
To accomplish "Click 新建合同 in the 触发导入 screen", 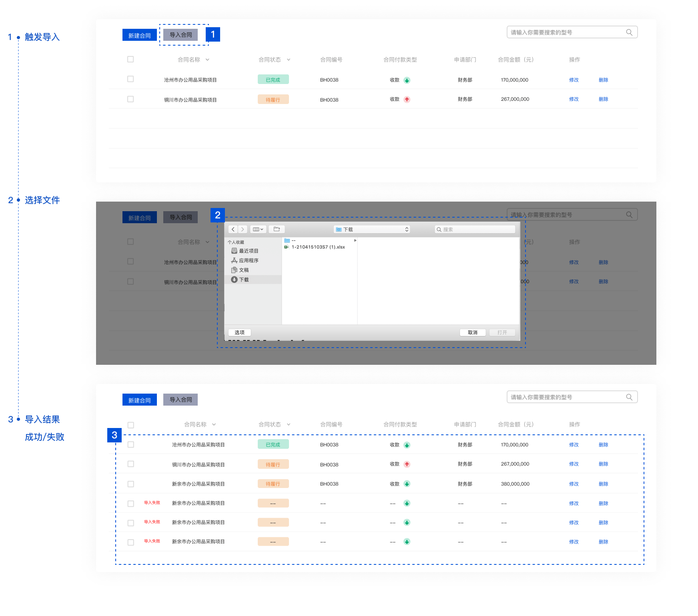I will (x=139, y=35).
